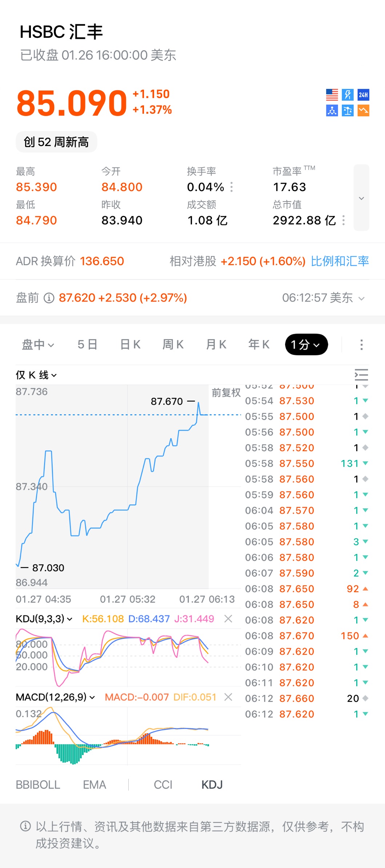Close the KDJ indicator panel

[x=228, y=618]
